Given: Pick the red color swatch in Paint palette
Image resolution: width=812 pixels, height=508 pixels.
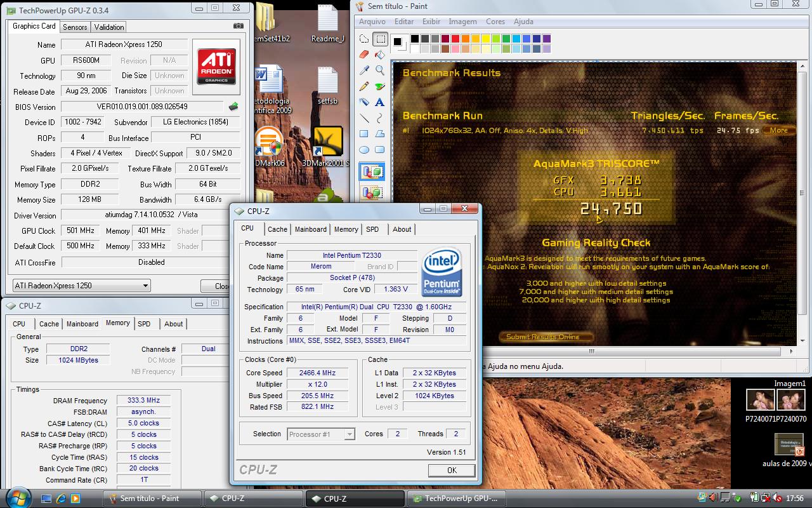Looking at the screenshot, I should tap(455, 39).
